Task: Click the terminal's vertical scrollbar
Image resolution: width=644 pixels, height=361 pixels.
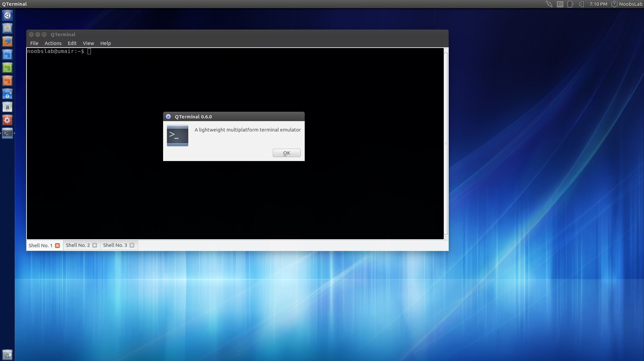Action: [x=446, y=143]
